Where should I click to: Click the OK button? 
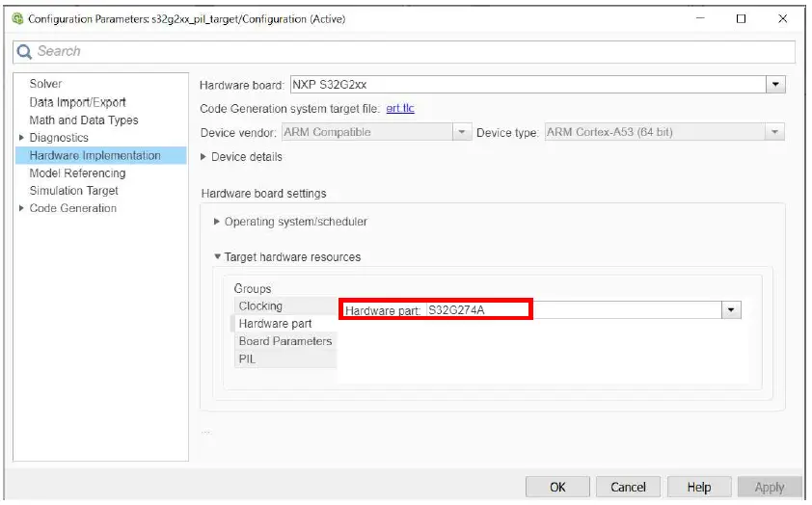[x=557, y=488]
